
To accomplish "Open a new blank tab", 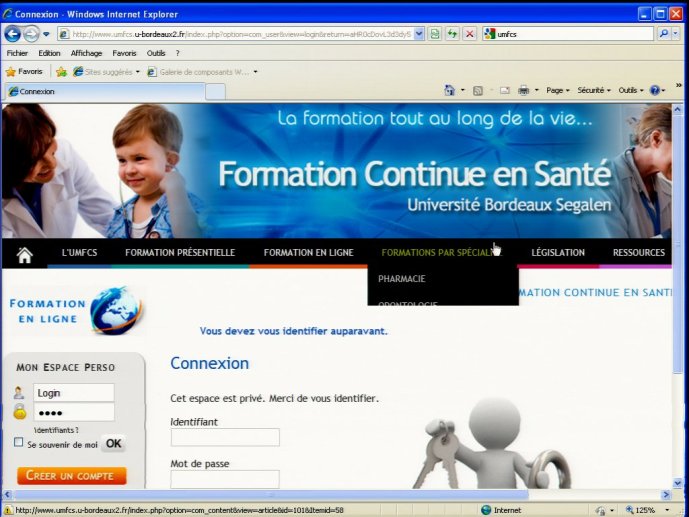I will (x=215, y=92).
